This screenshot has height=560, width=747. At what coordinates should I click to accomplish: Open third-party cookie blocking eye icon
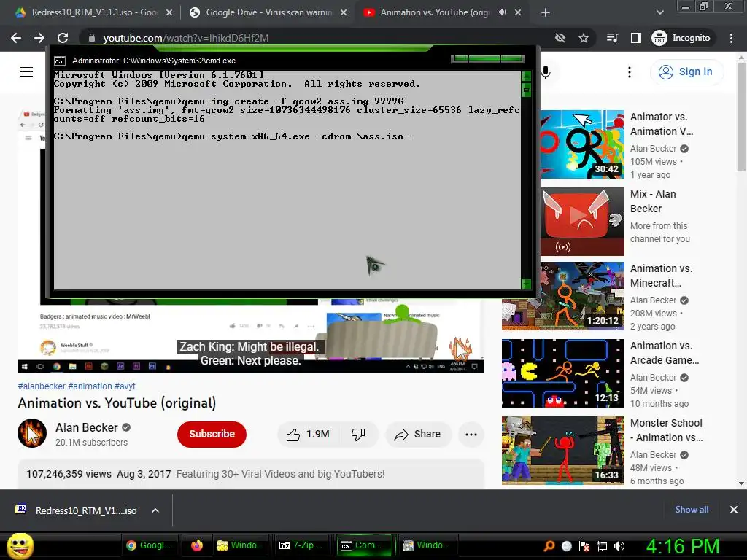point(560,38)
